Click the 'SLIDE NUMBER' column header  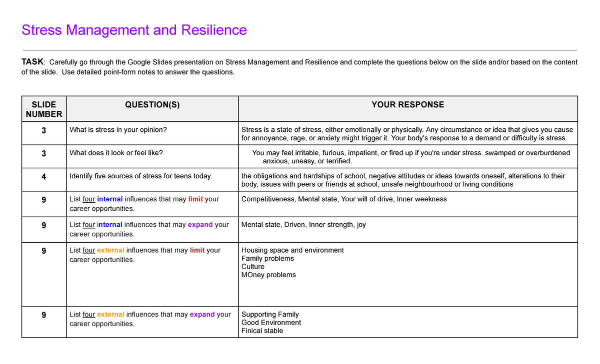coord(44,109)
